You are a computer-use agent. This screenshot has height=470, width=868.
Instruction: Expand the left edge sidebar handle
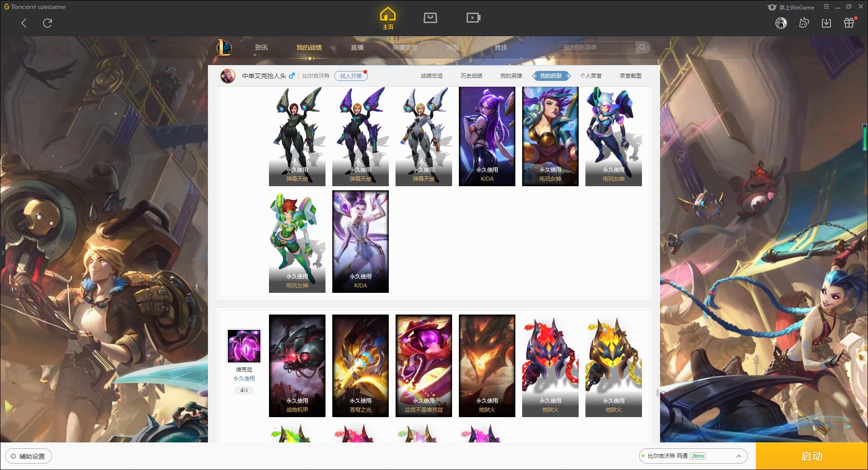(2, 252)
